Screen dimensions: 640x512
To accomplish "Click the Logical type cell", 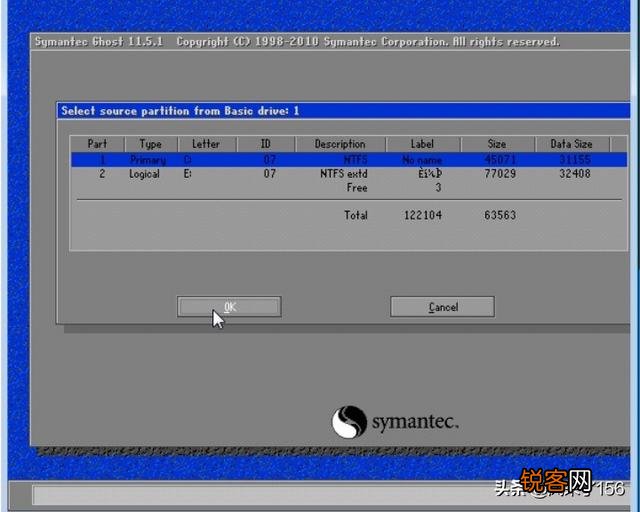I will tap(144, 174).
